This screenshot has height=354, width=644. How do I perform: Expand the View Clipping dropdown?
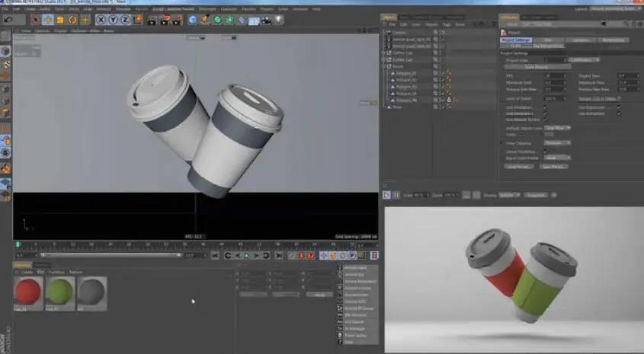[556, 142]
